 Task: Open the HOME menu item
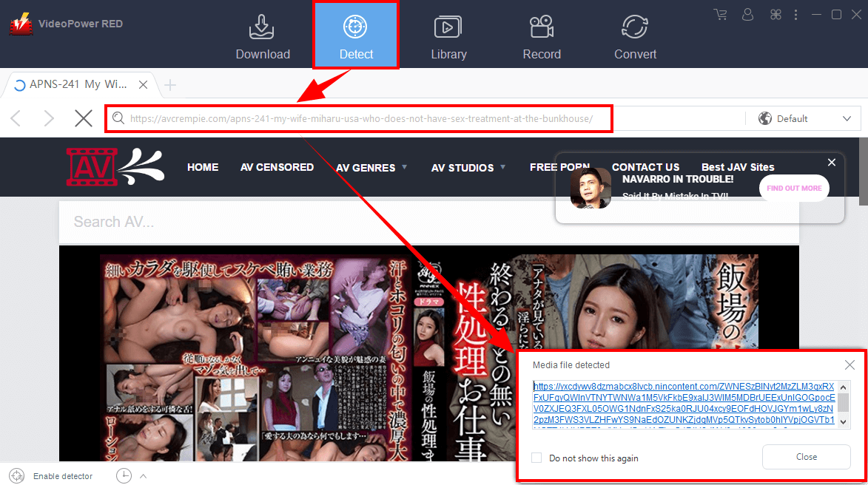(x=203, y=167)
